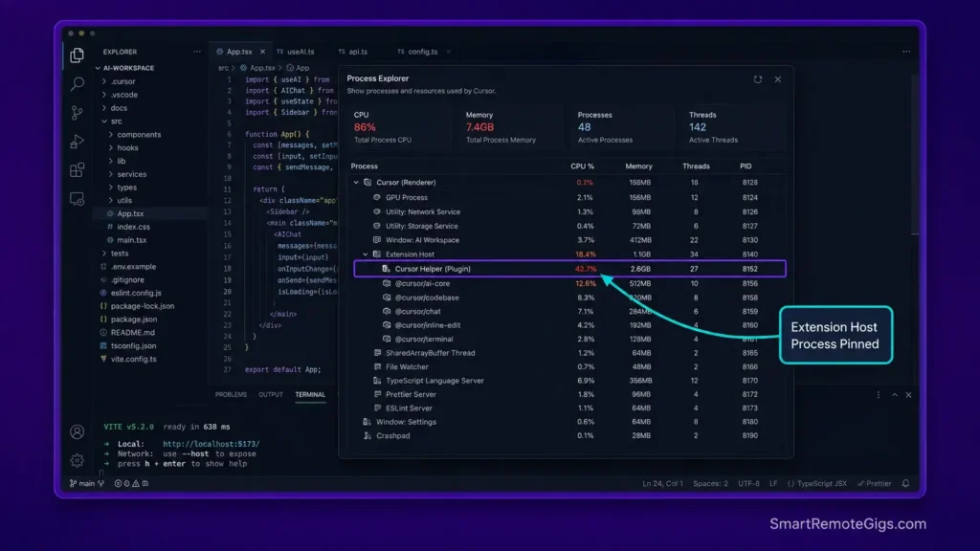Sort processes by PID column header

pyautogui.click(x=746, y=166)
